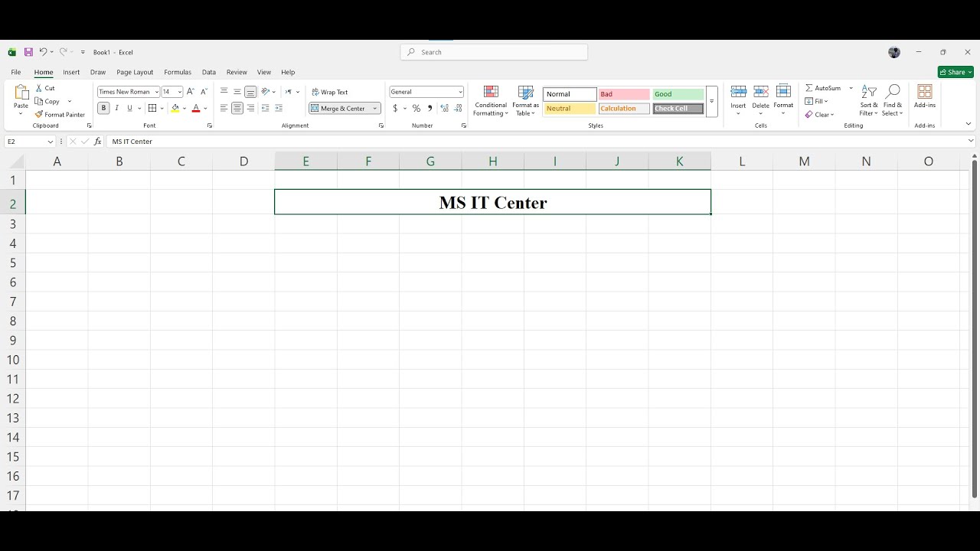Open Format as Table gallery

(526, 101)
